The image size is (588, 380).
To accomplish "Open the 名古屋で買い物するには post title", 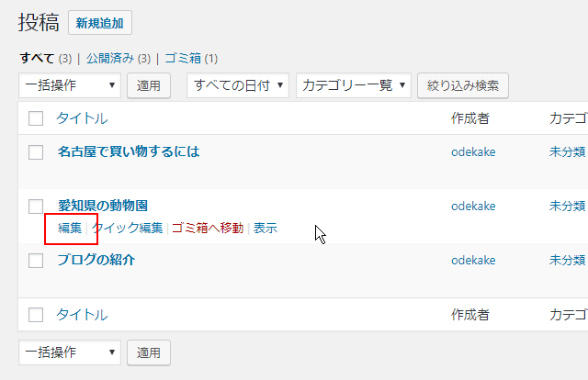I will click(x=128, y=152).
